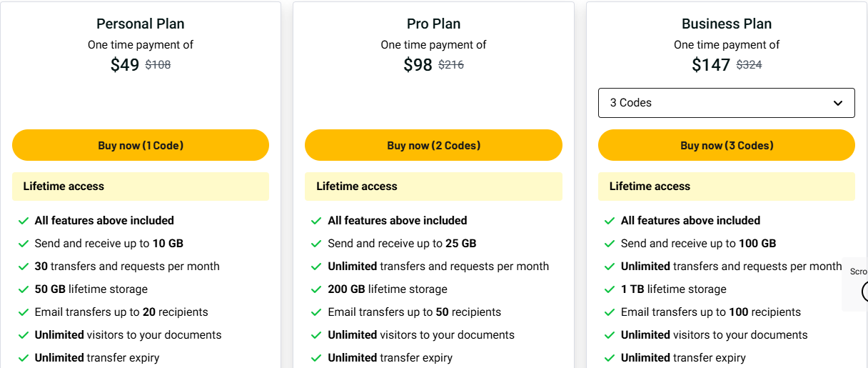The image size is (868, 368).
Task: Click checkmark beside Personal 10 GB send limit
Action: pos(24,244)
